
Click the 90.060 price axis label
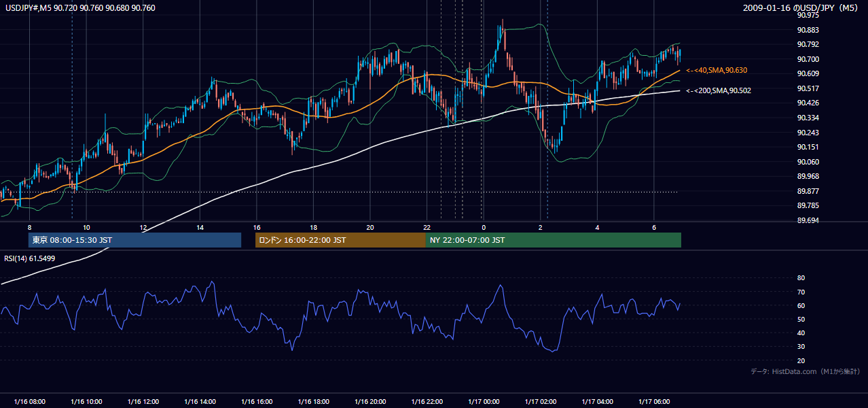point(808,162)
